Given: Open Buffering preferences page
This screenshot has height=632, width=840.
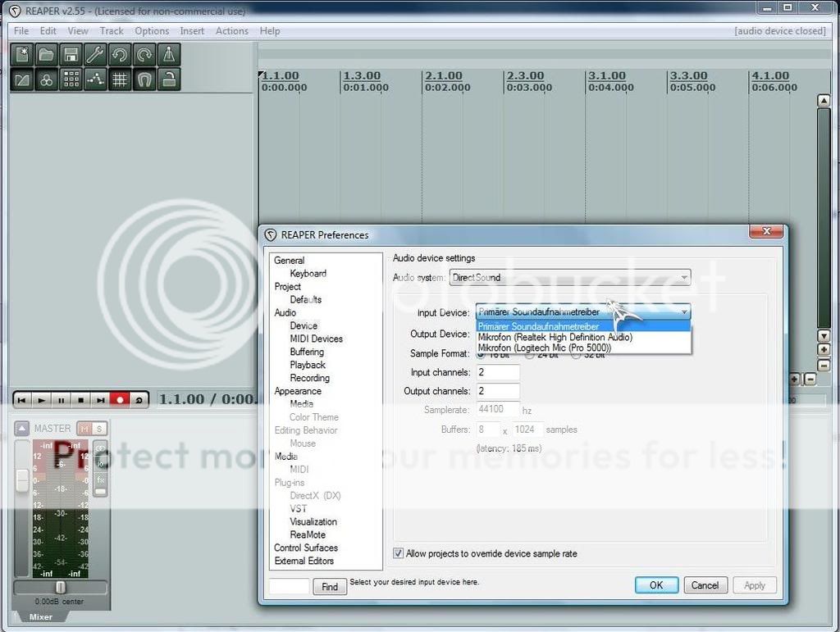Looking at the screenshot, I should point(307,352).
